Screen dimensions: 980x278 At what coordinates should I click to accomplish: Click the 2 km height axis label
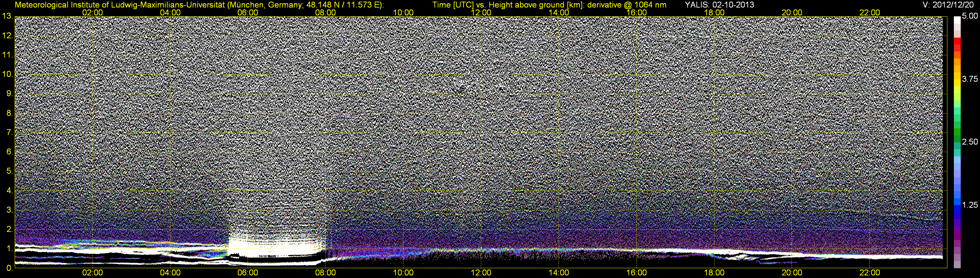pyautogui.click(x=9, y=229)
